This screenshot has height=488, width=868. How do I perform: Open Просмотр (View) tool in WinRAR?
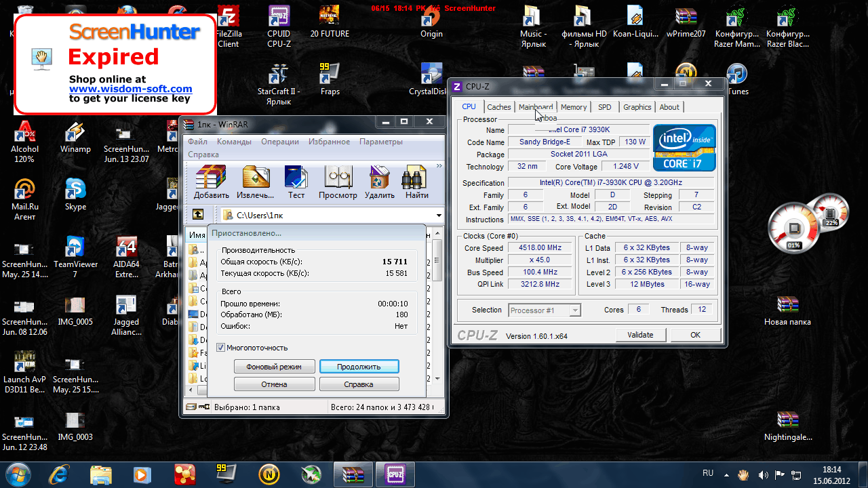click(x=338, y=180)
